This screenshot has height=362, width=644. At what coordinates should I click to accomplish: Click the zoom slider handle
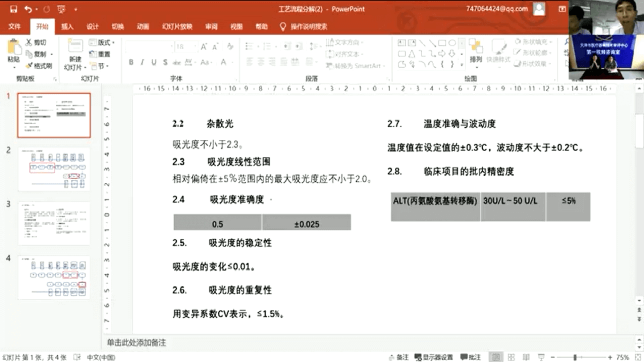(x=575, y=357)
